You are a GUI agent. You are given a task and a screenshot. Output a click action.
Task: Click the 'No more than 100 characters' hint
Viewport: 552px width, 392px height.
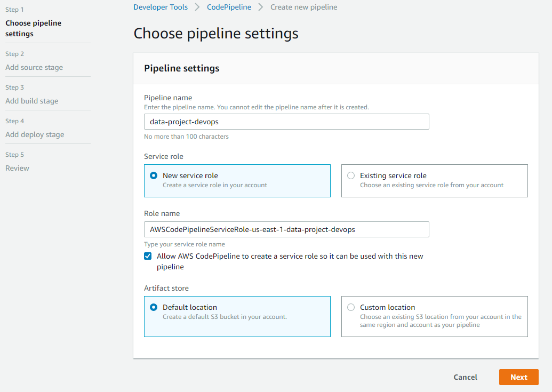[186, 137]
